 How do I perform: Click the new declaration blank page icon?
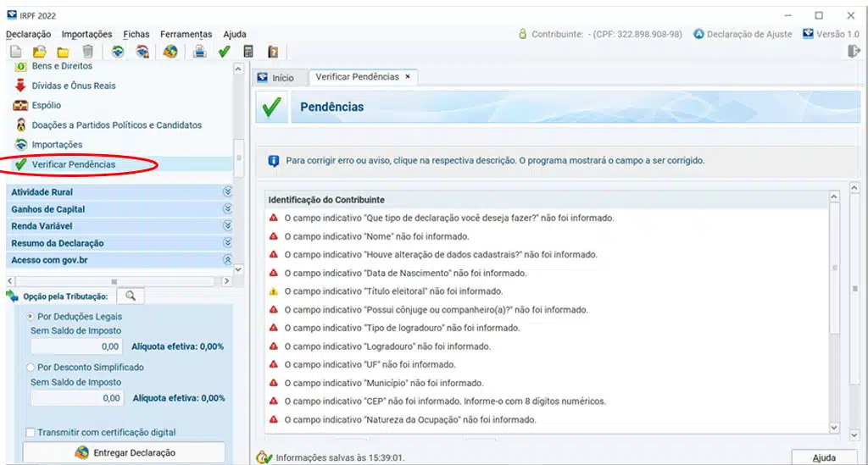click(15, 52)
